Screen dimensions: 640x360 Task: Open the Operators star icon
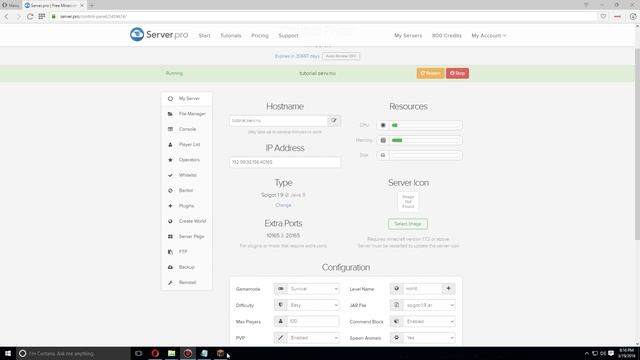pos(170,160)
